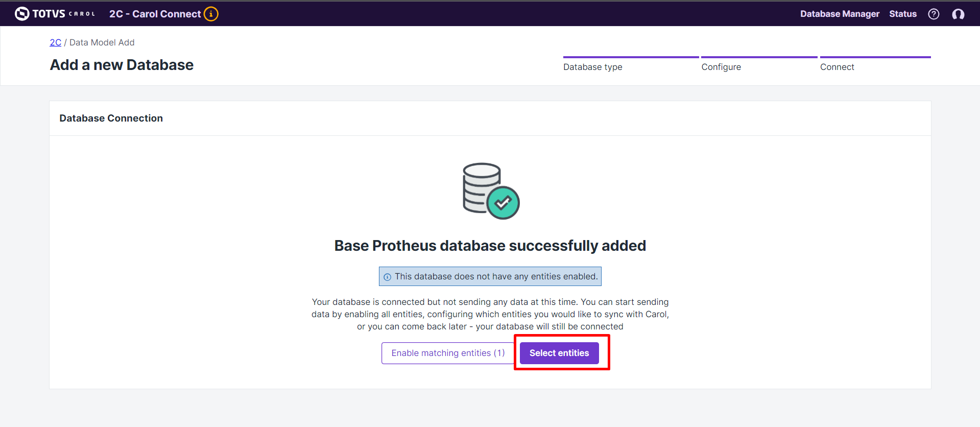Follow the 2C breadcrumb link
The width and height of the screenshot is (980, 427).
pyautogui.click(x=55, y=42)
